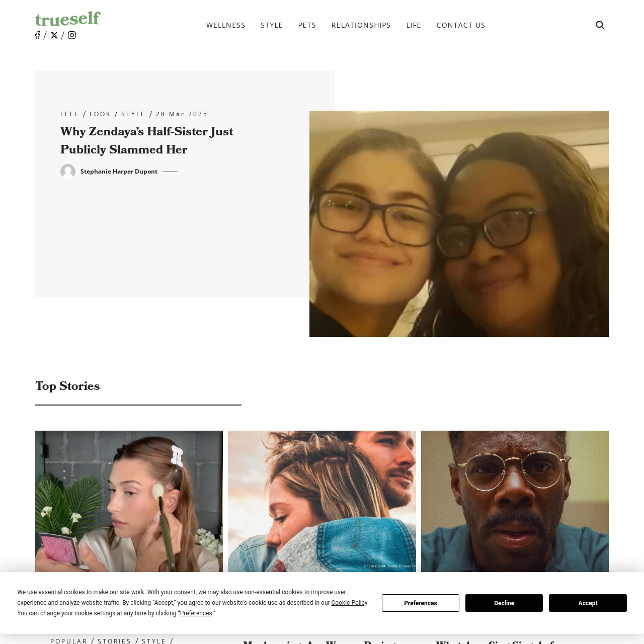Open the man with glasses story thumbnail
644x644 pixels.
515,501
